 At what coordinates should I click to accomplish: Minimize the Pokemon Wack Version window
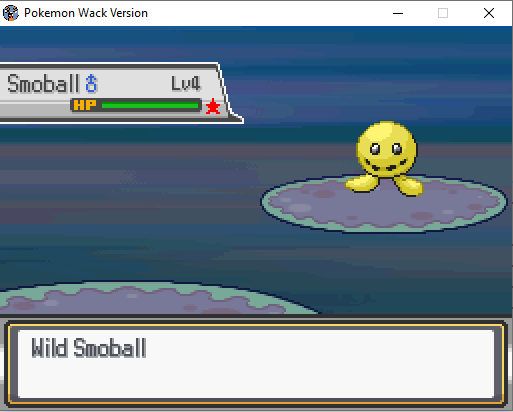pos(398,13)
